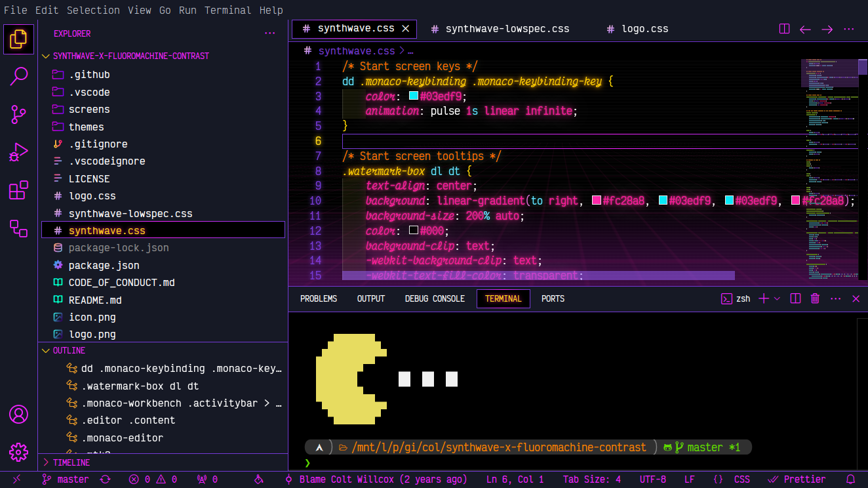
Task: Open the Selection menu
Action: pyautogui.click(x=93, y=10)
